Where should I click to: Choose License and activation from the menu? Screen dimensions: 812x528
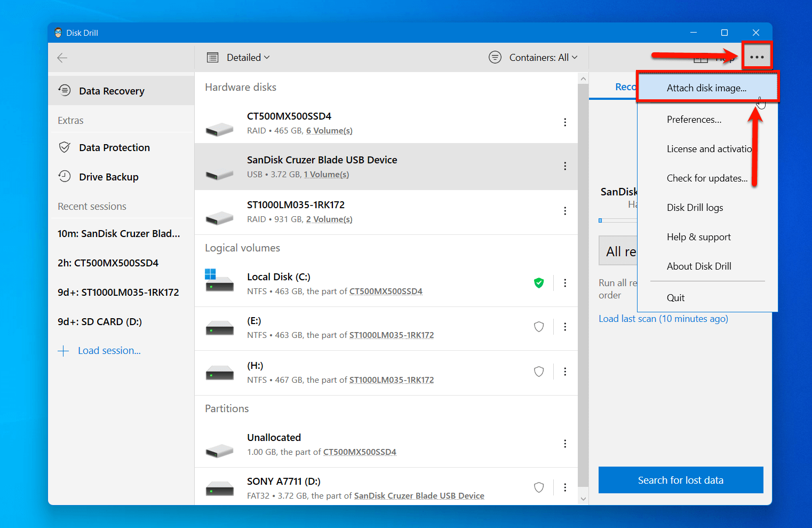(707, 149)
